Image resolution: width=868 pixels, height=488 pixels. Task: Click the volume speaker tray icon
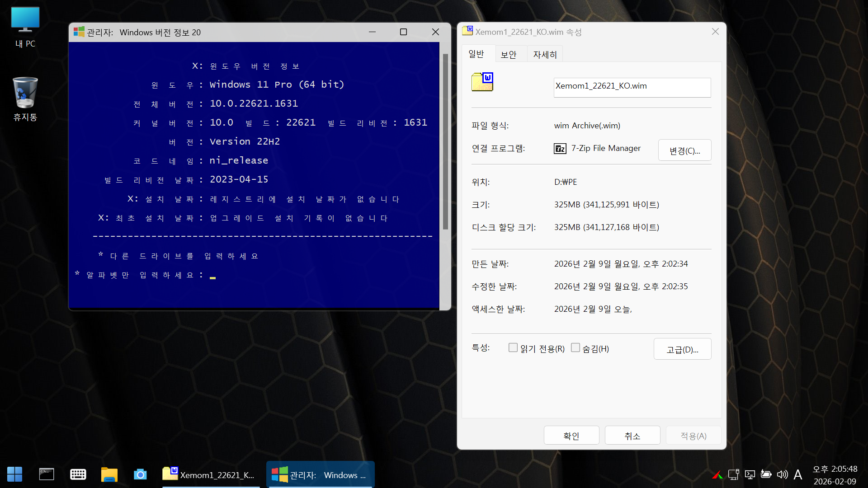(x=782, y=474)
